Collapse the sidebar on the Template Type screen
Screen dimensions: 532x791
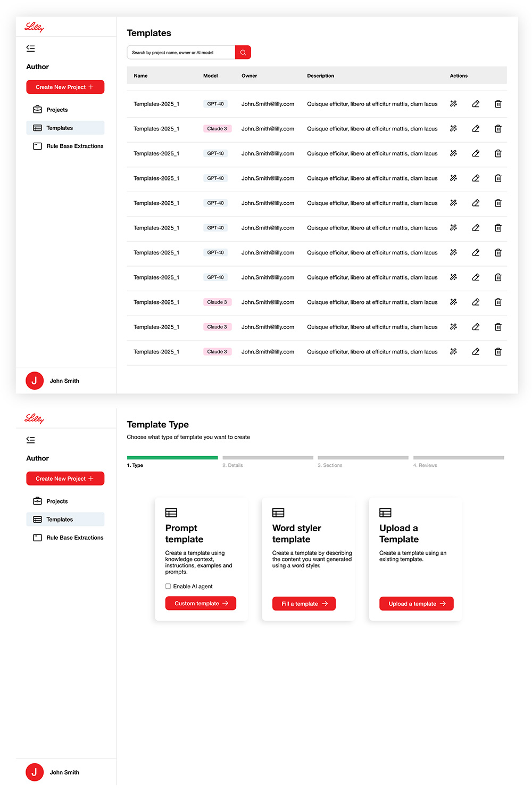[x=31, y=440]
